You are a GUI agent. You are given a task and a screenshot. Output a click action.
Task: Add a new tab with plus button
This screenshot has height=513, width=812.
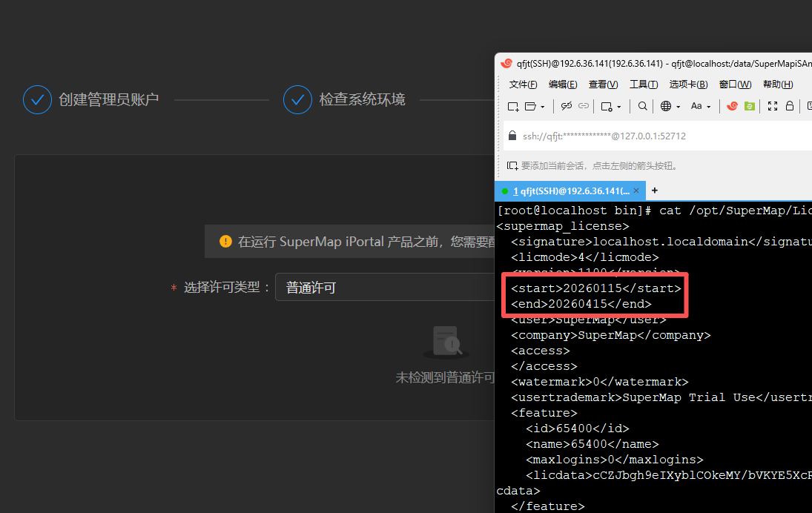tap(655, 191)
